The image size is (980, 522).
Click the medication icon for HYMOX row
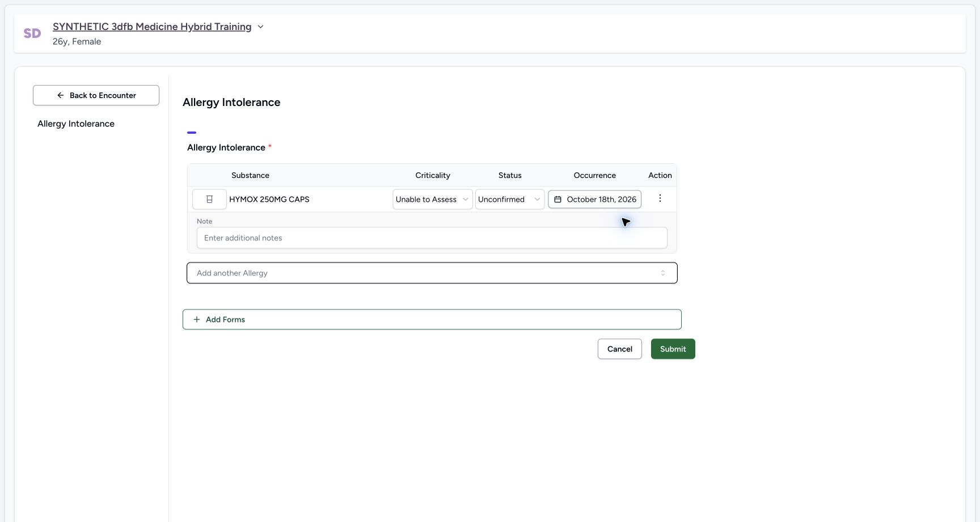209,200
